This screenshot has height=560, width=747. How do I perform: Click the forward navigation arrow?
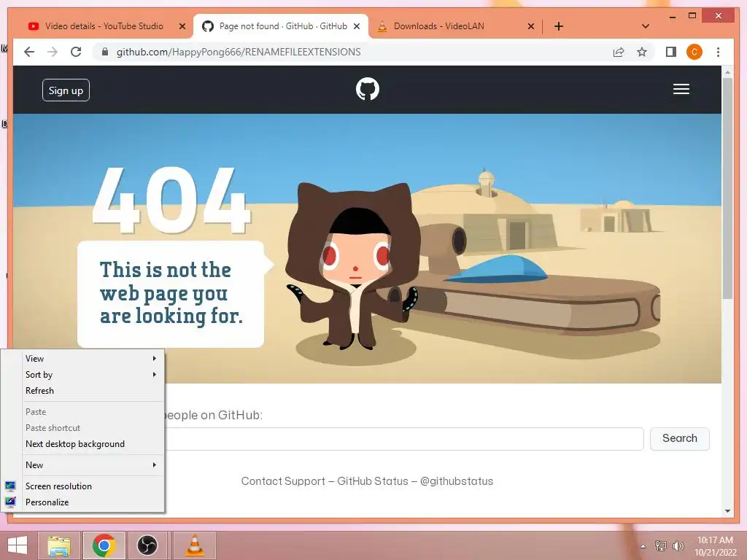click(x=53, y=52)
